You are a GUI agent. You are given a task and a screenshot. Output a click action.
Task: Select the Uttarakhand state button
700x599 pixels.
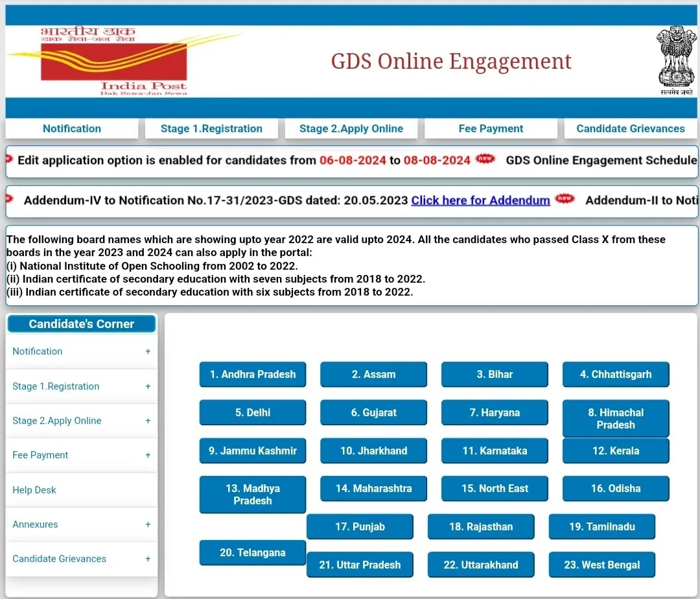(481, 565)
